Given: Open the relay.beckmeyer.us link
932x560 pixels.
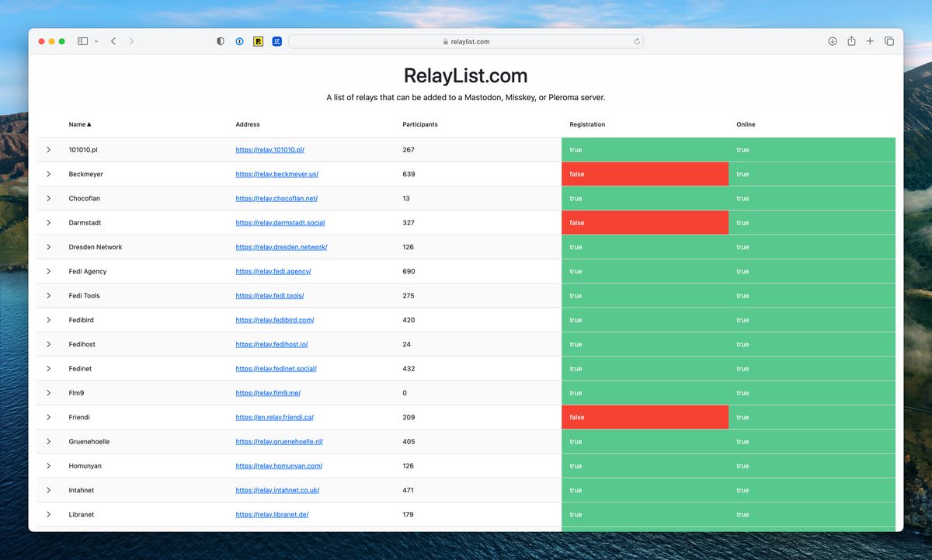Looking at the screenshot, I should tap(277, 174).
